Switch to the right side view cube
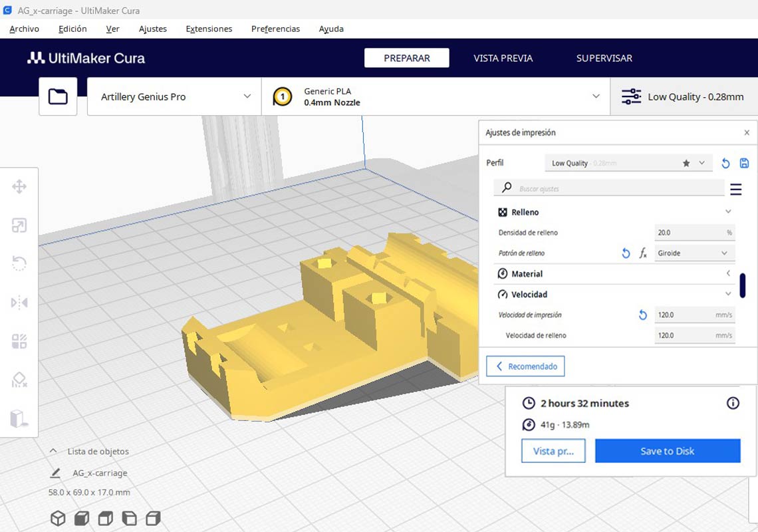 153,519
